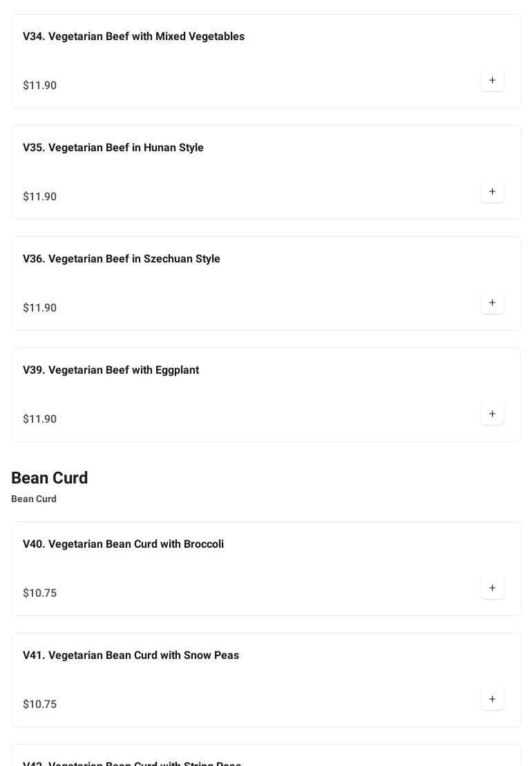Viewport: 532px width, 766px height.
Task: Click the $10.75 price of V40 item
Action: pos(40,593)
